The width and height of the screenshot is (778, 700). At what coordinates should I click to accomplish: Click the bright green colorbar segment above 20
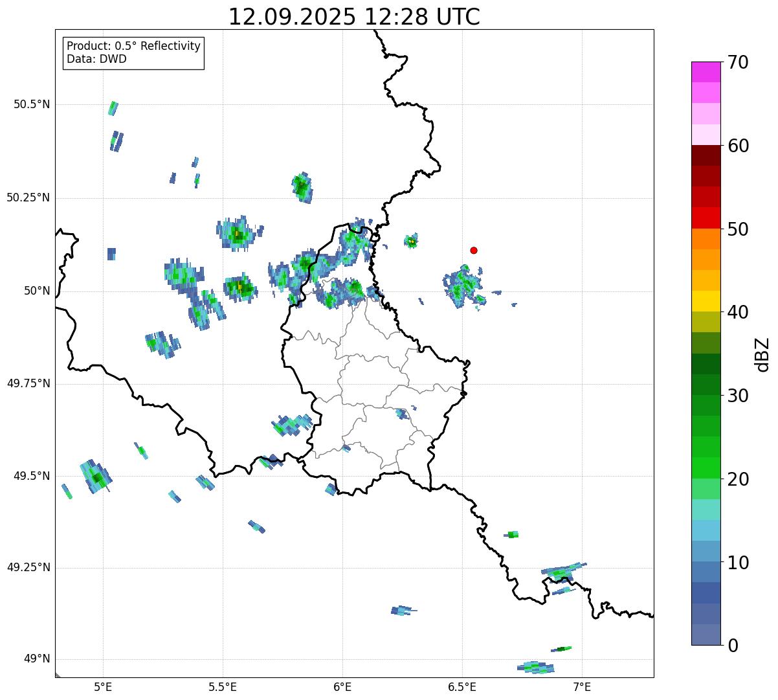point(706,468)
